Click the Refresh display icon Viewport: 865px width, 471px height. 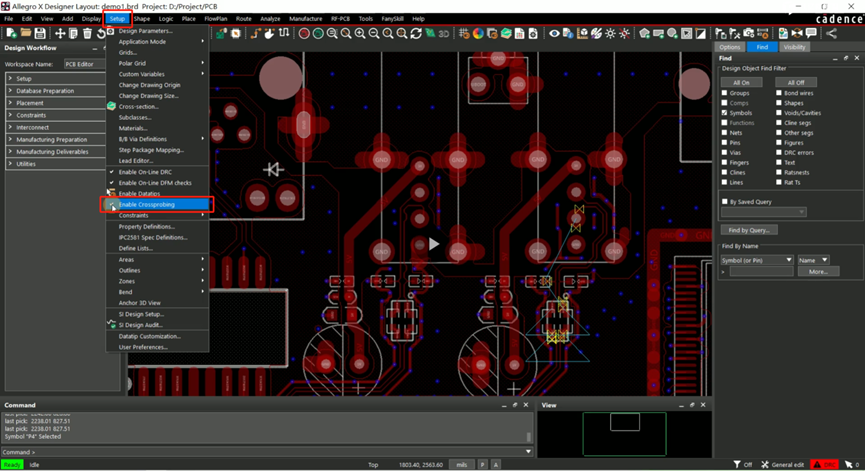pyautogui.click(x=416, y=34)
